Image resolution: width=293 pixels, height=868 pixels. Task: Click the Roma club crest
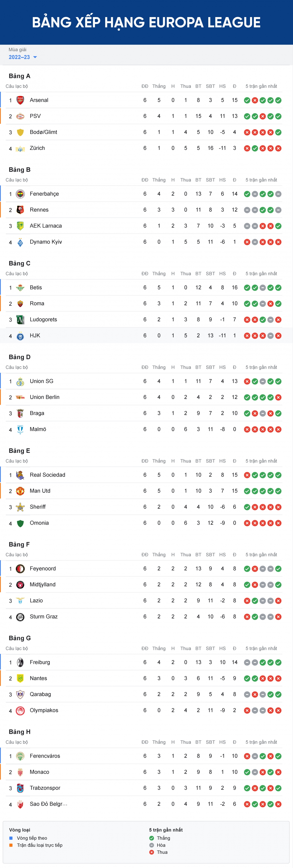(20, 304)
